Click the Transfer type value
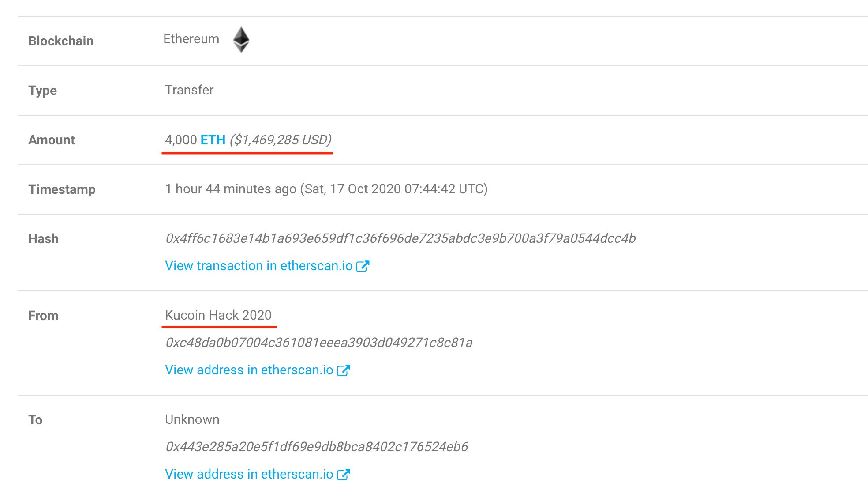This screenshot has width=868, height=498. tap(189, 90)
